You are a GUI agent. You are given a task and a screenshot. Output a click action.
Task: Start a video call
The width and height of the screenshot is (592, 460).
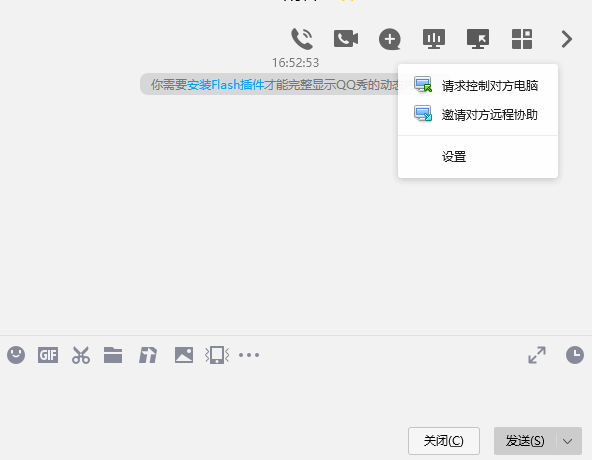[346, 39]
